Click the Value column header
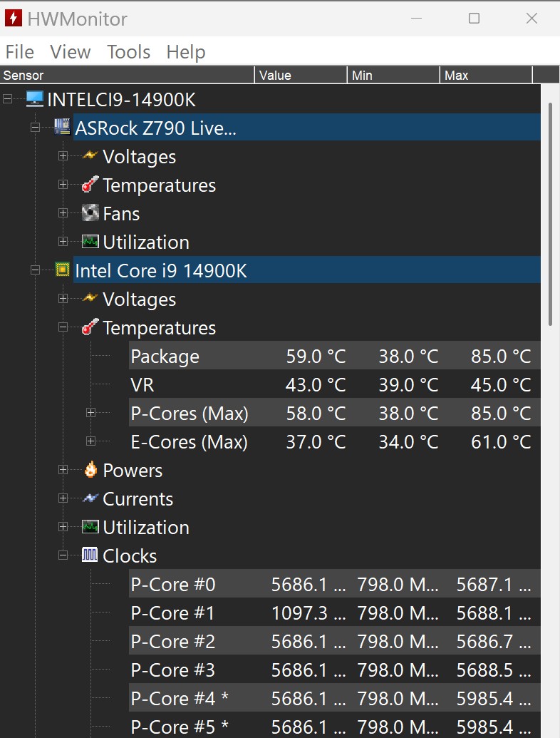The image size is (560, 738). [301, 76]
